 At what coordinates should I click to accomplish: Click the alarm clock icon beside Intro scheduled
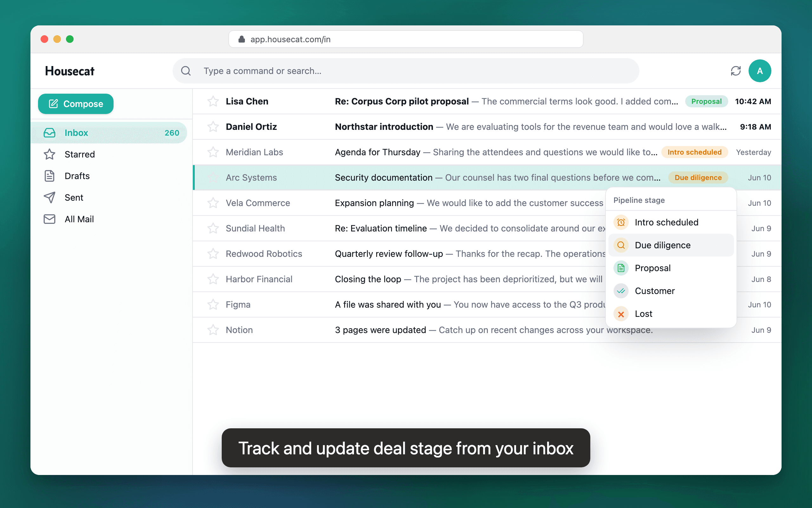621,223
